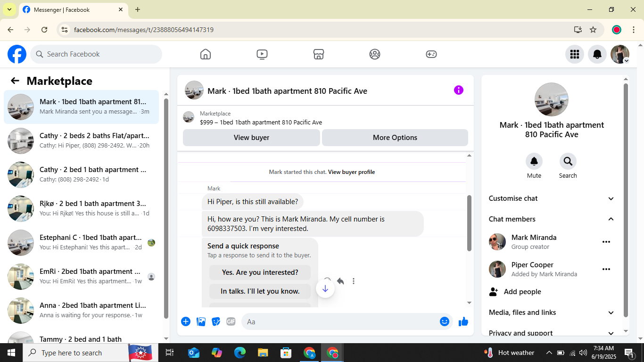Screen dimensions: 644x362
Task: Open Mark 1bed 1bath apartment conversation
Action: [81, 107]
